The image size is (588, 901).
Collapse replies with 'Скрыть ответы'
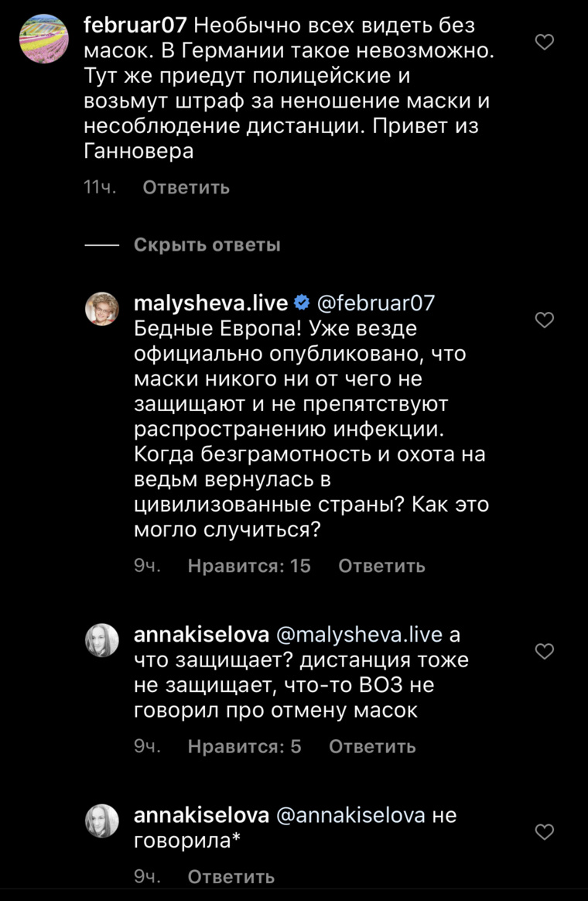pyautogui.click(x=207, y=245)
